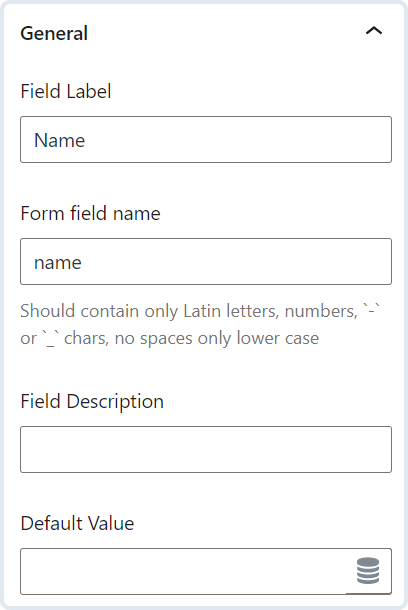Click the General panel header bar
The width and height of the screenshot is (408, 610).
(x=204, y=33)
